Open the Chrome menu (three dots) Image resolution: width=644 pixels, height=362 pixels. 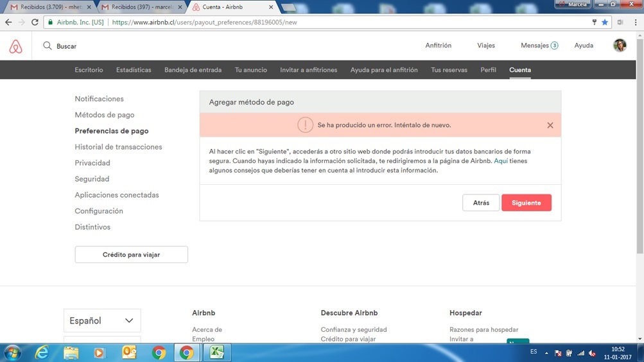click(x=636, y=22)
